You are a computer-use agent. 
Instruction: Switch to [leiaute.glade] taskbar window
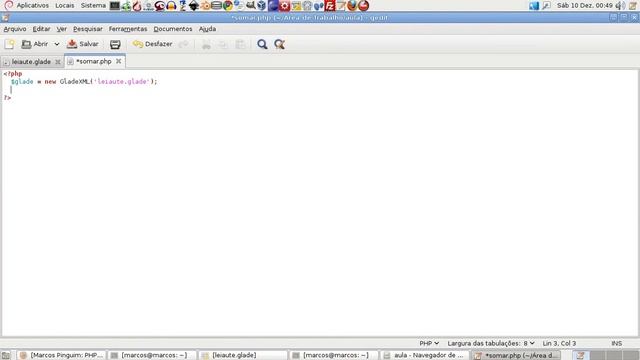tap(244, 356)
